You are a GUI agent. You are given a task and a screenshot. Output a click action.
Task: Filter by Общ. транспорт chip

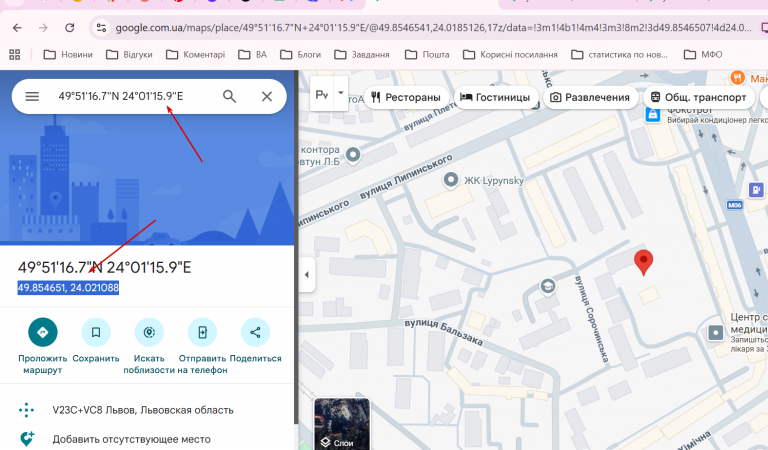pyautogui.click(x=698, y=97)
